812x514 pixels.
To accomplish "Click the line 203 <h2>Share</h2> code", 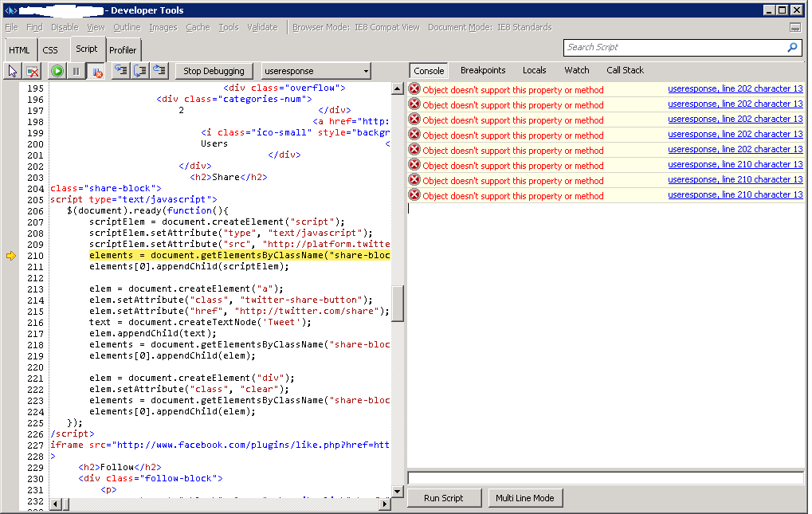I will [229, 178].
